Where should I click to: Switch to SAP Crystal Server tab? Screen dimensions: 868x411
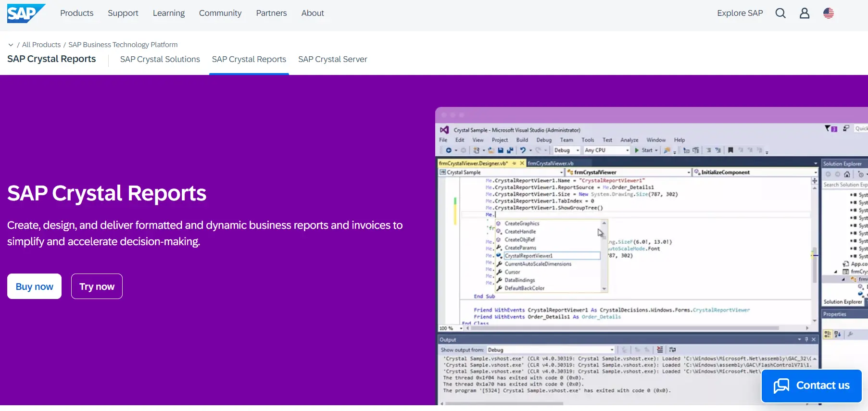coord(333,59)
